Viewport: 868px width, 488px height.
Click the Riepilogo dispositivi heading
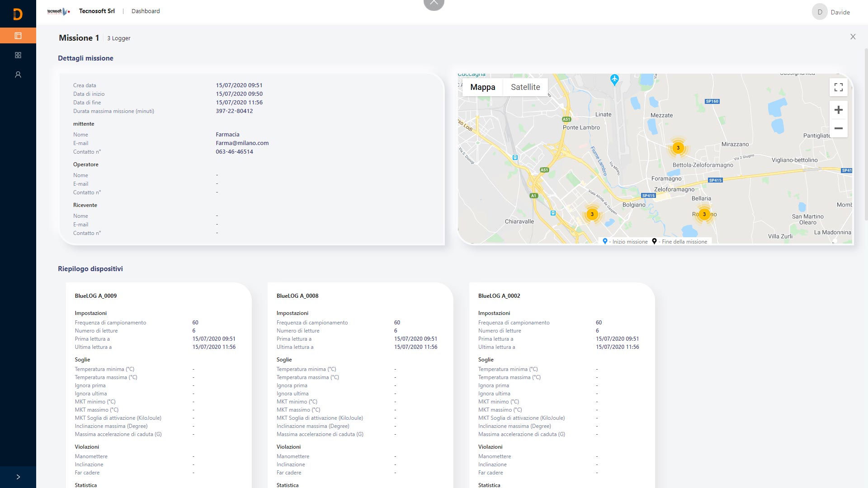point(90,268)
